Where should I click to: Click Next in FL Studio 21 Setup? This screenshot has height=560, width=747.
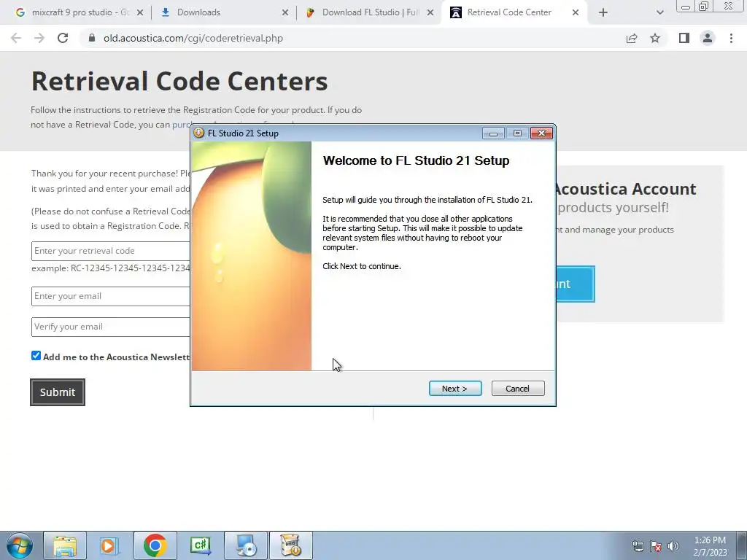coord(455,389)
